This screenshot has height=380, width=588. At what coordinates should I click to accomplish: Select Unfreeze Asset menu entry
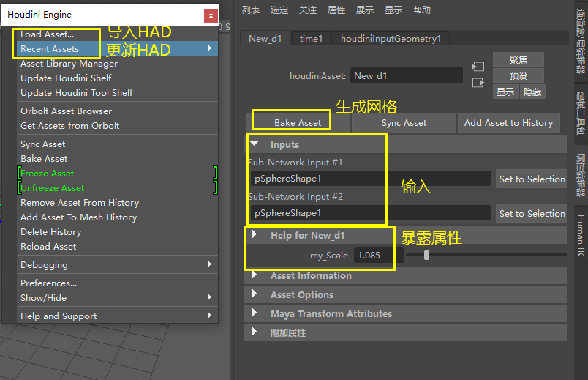pos(117,188)
